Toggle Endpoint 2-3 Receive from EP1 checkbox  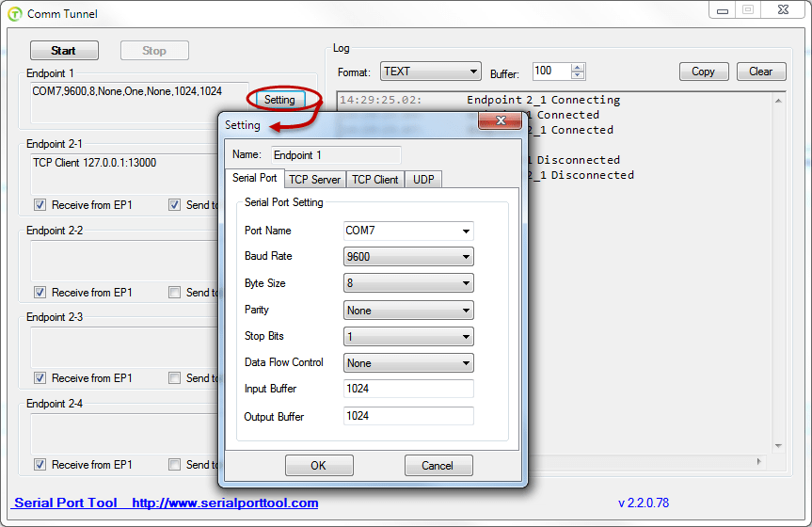click(x=40, y=378)
